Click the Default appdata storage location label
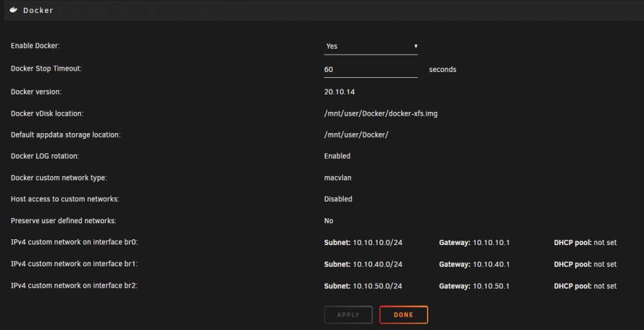 [66, 135]
